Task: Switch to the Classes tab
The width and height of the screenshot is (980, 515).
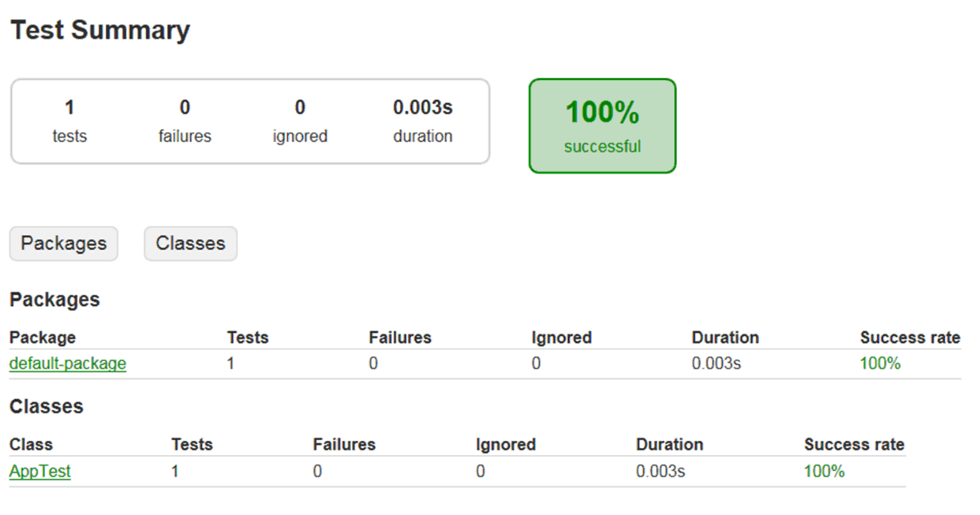Action: pos(190,244)
